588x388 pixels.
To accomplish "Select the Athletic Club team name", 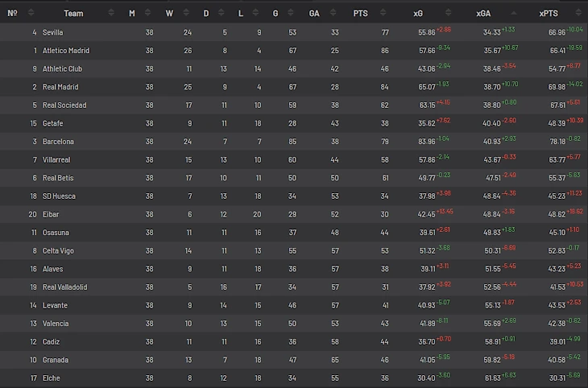I will [x=62, y=69].
